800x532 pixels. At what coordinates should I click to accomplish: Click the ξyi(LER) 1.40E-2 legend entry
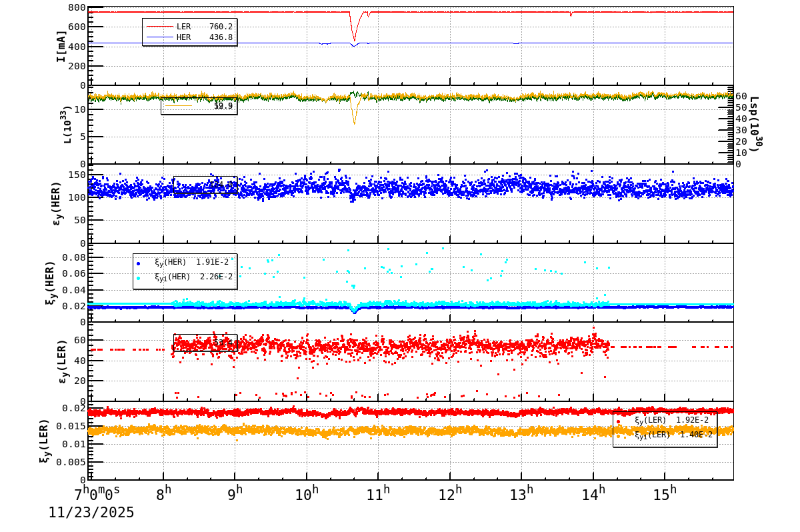665,435
